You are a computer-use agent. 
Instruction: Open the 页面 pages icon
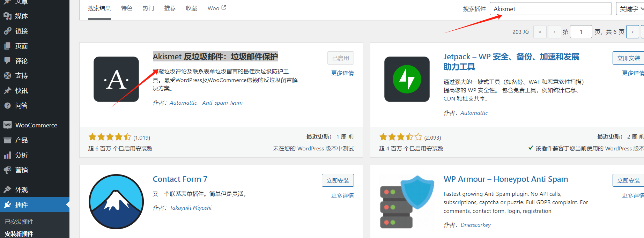pyautogui.click(x=8, y=46)
